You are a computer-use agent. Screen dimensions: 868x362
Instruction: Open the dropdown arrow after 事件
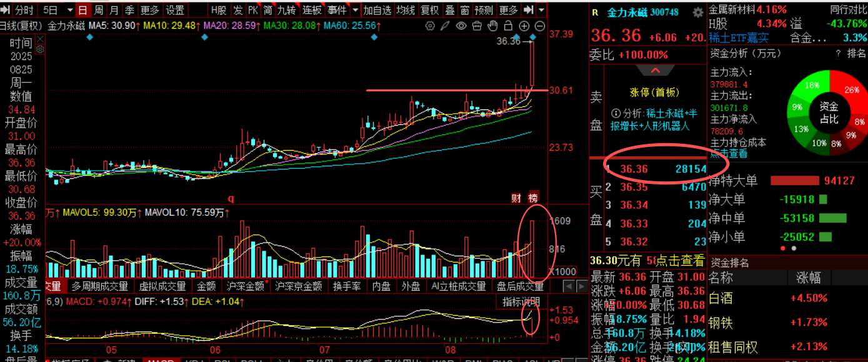(x=355, y=10)
